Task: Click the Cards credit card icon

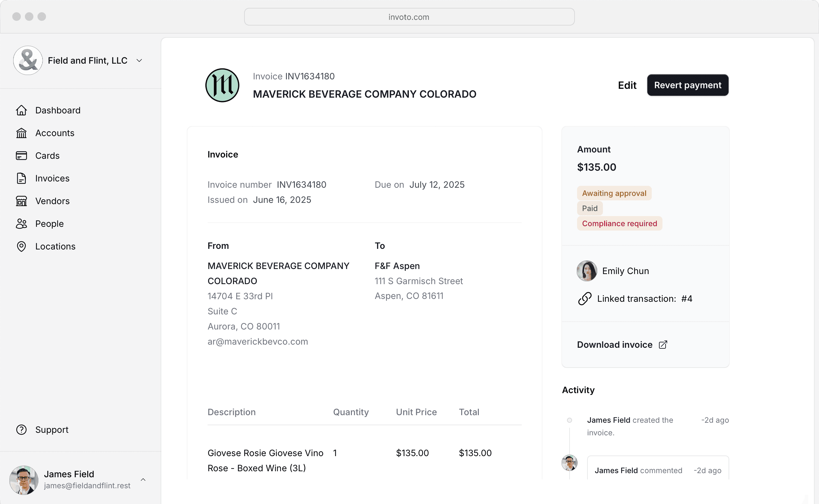Action: click(x=21, y=156)
